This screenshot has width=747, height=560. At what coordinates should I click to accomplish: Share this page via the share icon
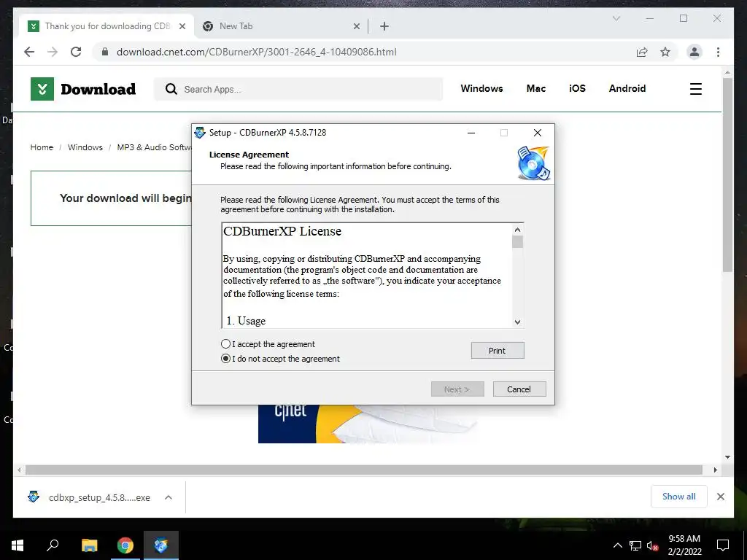tap(642, 52)
